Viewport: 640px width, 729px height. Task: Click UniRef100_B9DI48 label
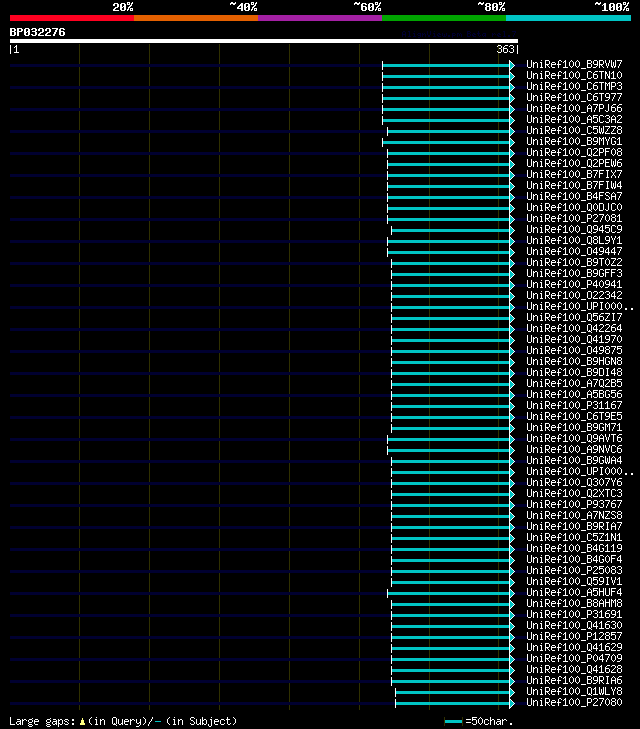574,372
